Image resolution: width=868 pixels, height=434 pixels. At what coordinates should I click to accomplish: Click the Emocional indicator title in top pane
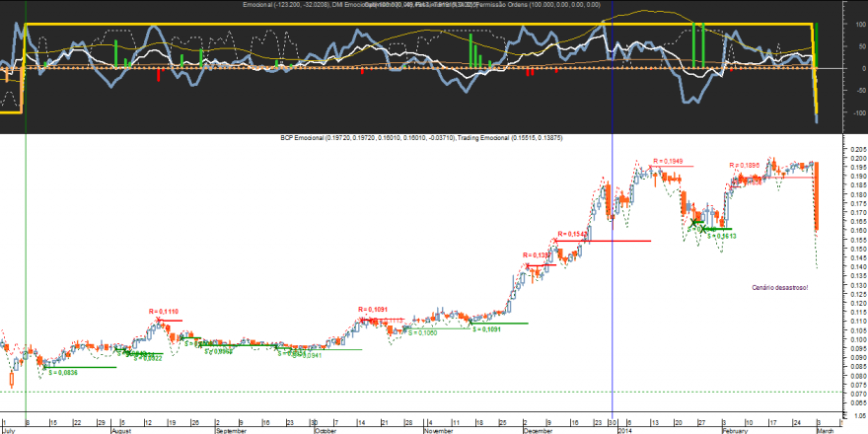(287, 5)
